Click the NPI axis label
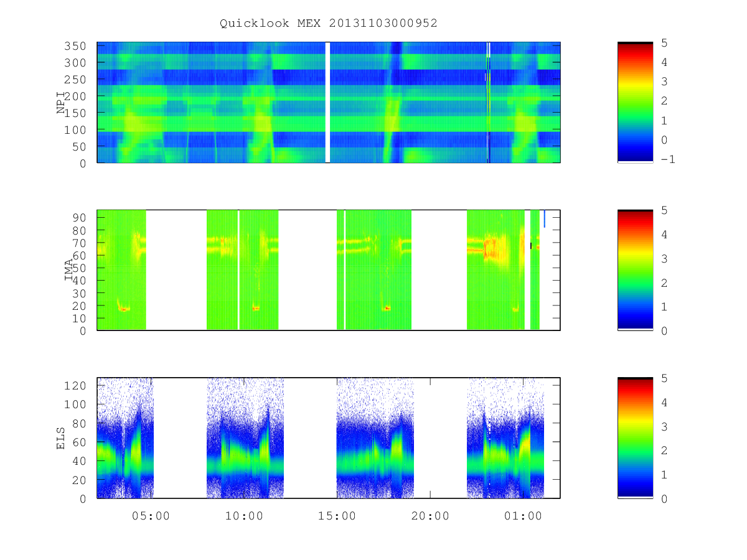 coord(61,103)
